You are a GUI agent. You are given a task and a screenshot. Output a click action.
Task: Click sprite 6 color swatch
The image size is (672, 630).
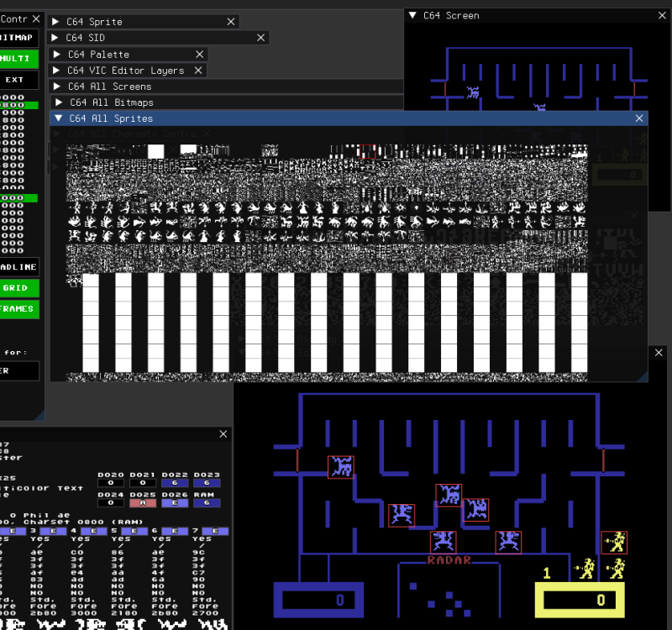(x=175, y=532)
